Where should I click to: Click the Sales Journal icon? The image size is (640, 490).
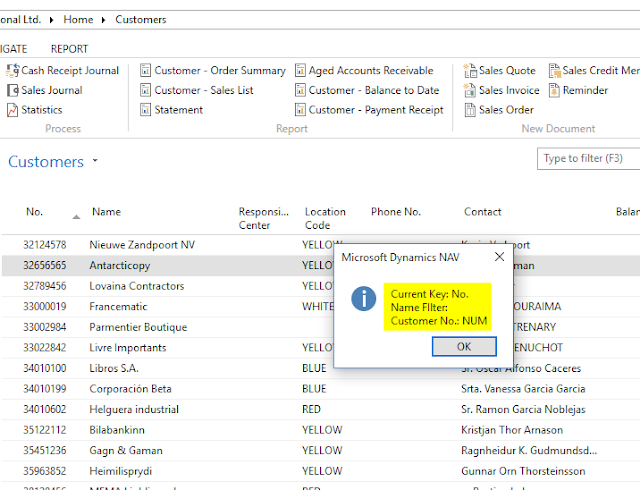tap(13, 90)
